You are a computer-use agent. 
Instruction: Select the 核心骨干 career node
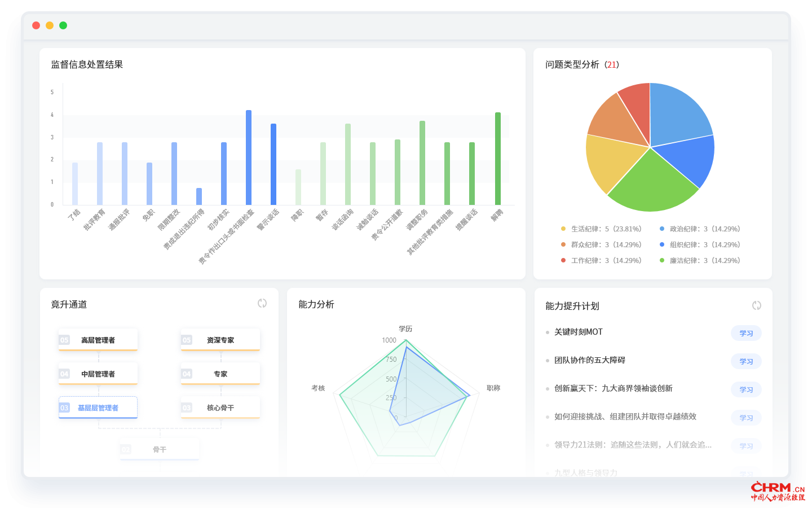[x=220, y=408]
